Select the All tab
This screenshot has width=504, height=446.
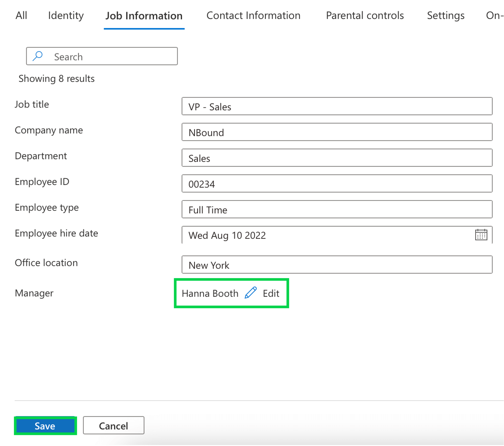21,16
